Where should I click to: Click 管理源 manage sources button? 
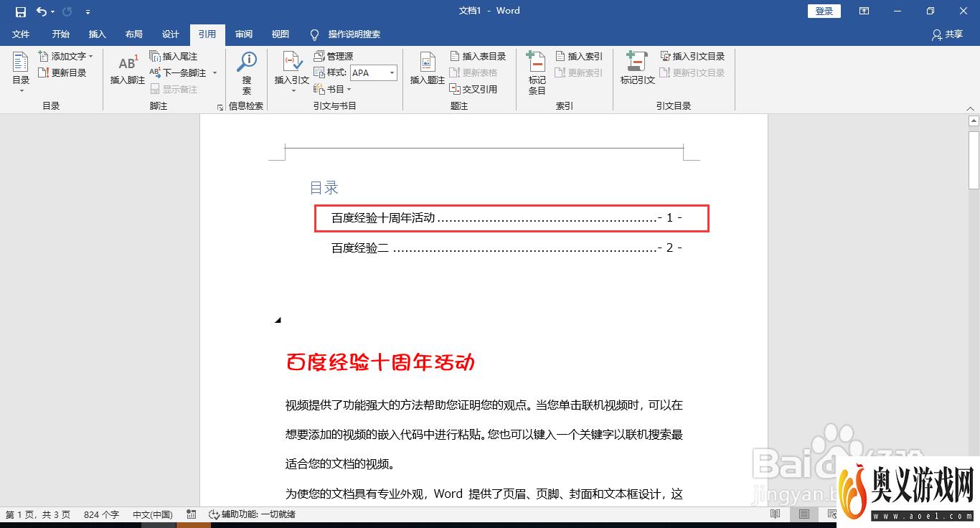(x=334, y=56)
